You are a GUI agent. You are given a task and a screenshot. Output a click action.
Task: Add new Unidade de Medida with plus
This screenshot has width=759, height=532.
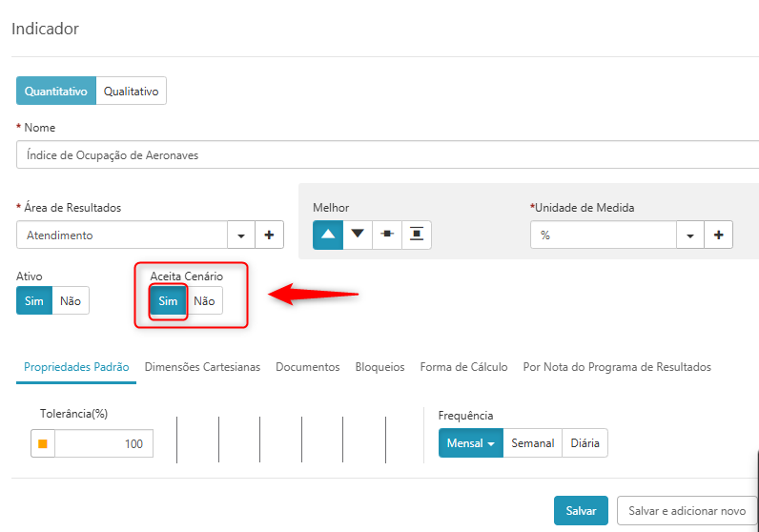[718, 235]
